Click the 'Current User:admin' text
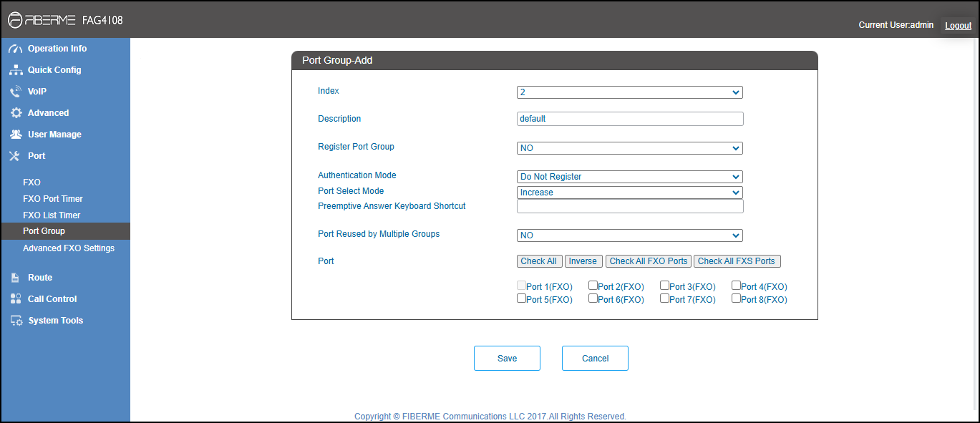 896,25
